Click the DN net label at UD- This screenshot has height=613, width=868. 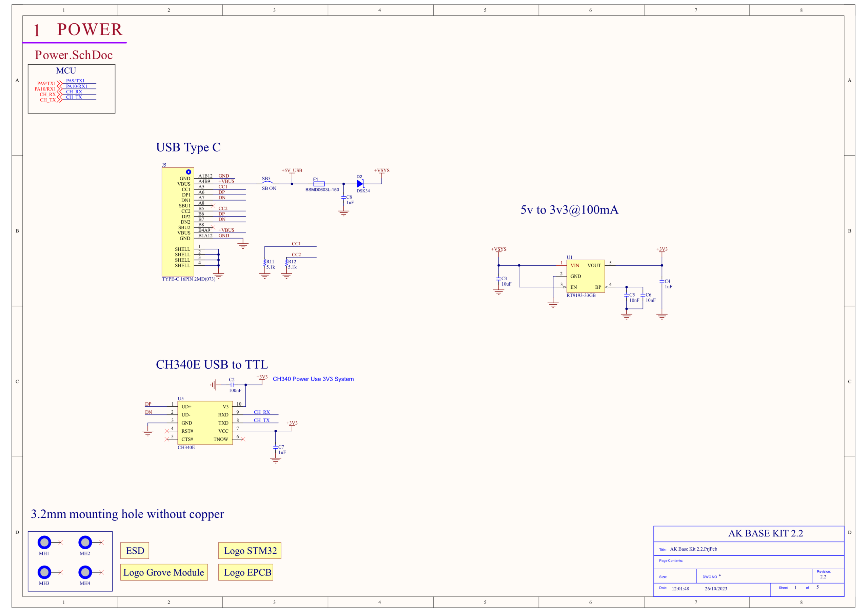(149, 412)
